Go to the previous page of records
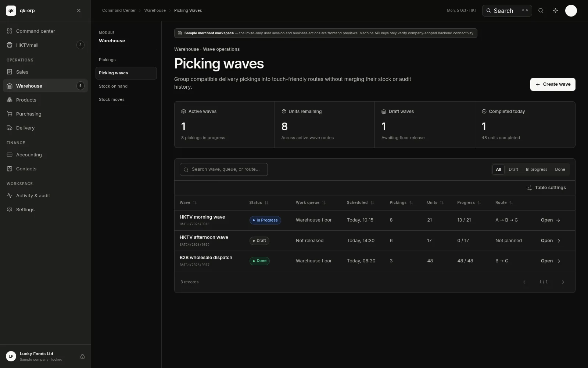The height and width of the screenshot is (368, 588). coord(524,282)
